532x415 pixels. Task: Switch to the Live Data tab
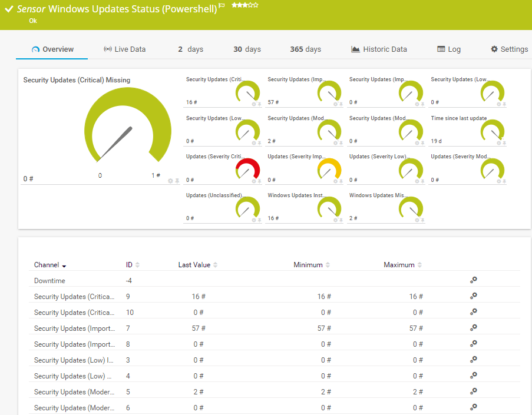pyautogui.click(x=124, y=49)
